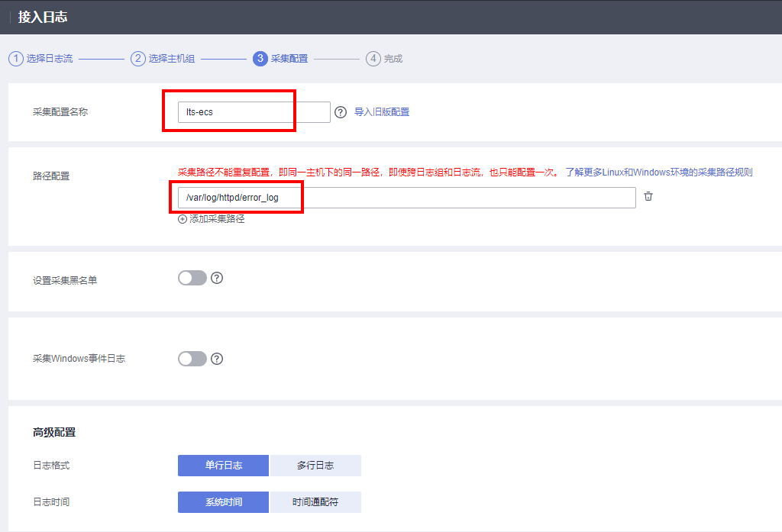Image resolution: width=782 pixels, height=532 pixels.
Task: Click help icon beside Windows event log toggle
Action: (x=217, y=359)
